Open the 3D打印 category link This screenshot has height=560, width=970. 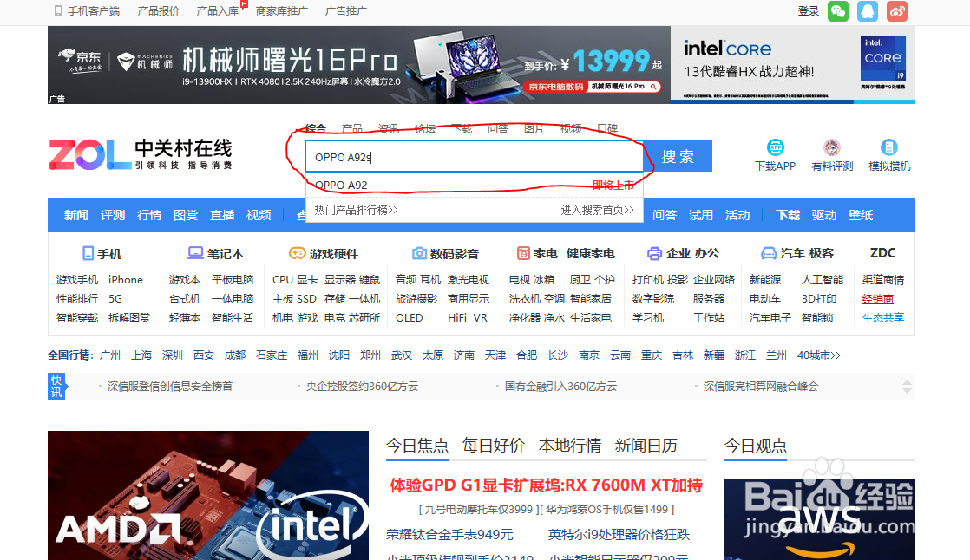[x=819, y=299]
